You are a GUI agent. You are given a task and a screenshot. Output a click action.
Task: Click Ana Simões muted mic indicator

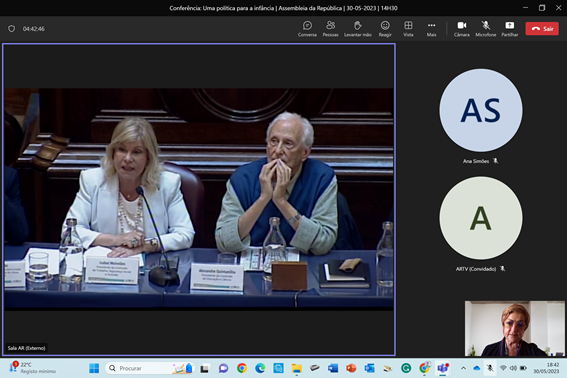pyautogui.click(x=495, y=161)
